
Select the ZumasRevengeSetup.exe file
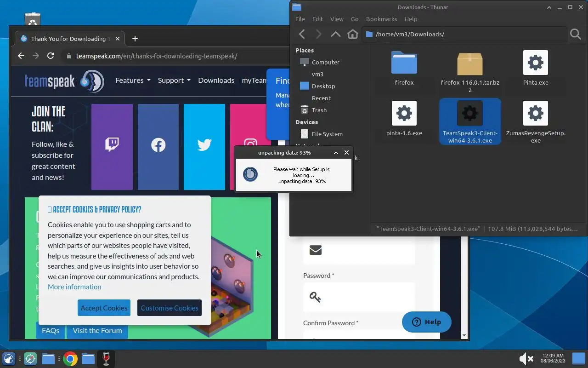point(536,122)
